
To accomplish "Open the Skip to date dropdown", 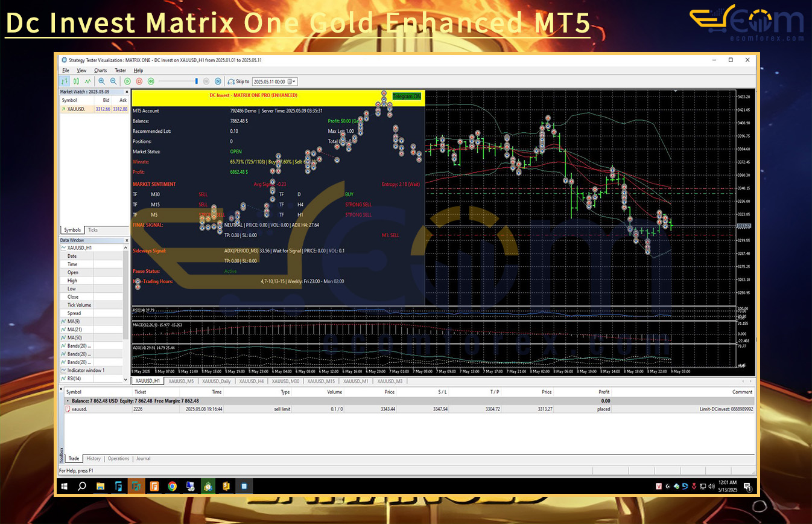I will click(293, 81).
